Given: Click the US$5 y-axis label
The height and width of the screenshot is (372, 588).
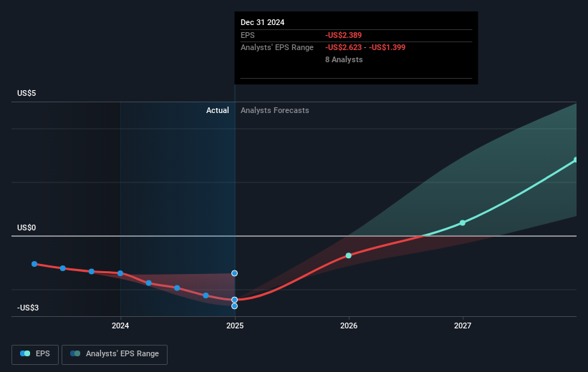Looking at the screenshot, I should click(x=26, y=93).
